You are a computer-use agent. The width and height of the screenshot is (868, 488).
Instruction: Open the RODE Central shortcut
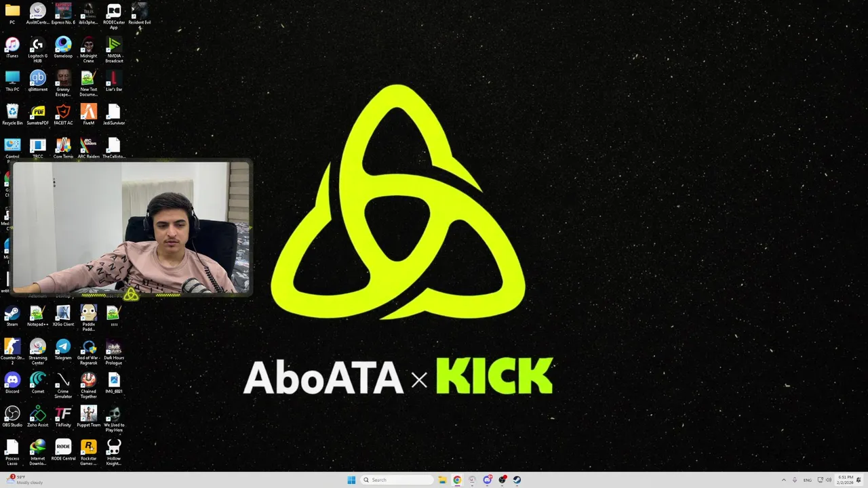[63, 450]
